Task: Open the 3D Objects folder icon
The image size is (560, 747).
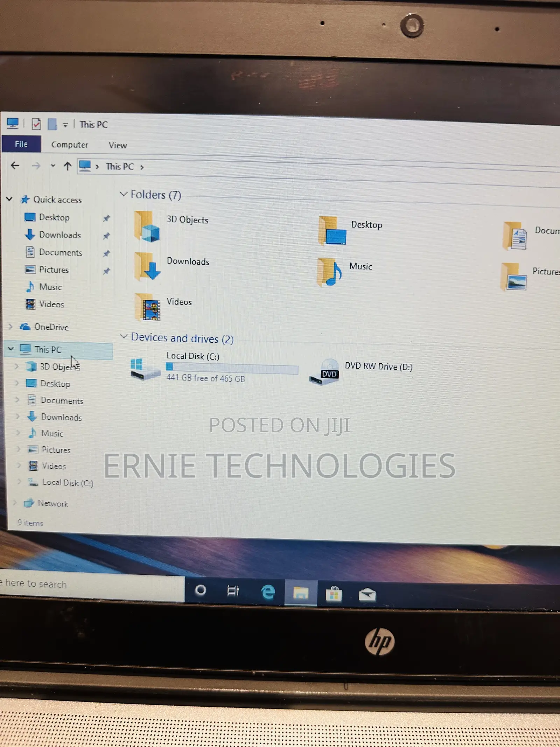Action: (x=147, y=226)
